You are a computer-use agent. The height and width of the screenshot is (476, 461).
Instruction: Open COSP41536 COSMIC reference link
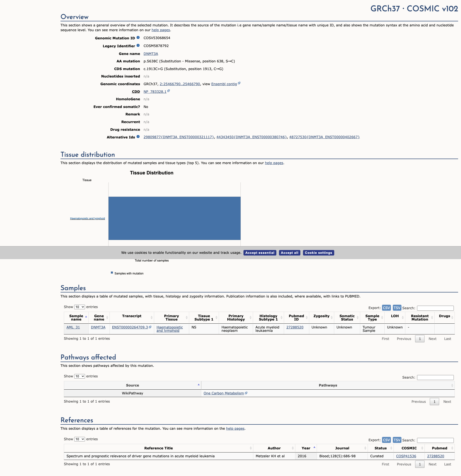[x=406, y=456]
